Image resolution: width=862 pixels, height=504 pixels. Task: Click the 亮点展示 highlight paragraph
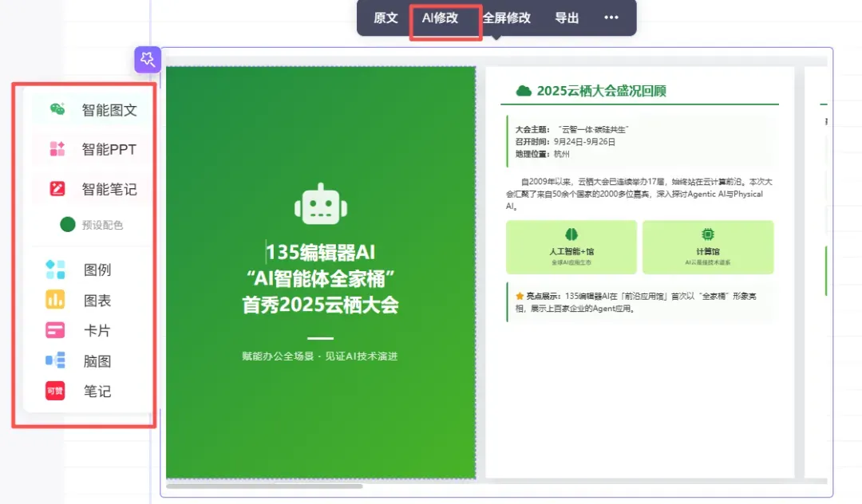(635, 302)
